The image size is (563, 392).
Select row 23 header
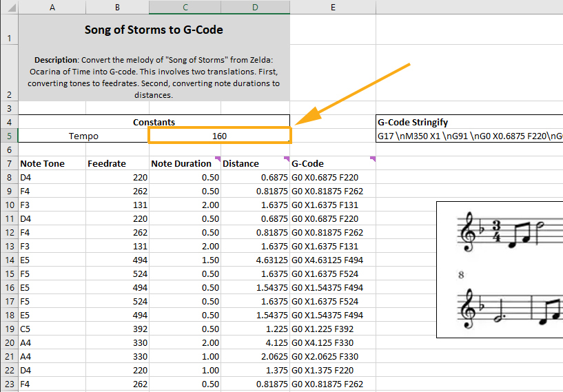(10, 384)
